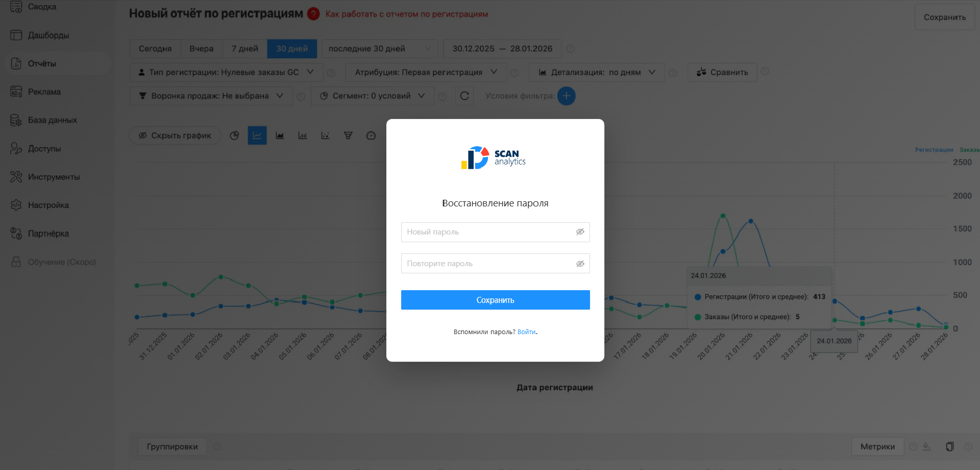This screenshot has width=980, height=470.
Task: Select area chart type icon
Action: pos(280,135)
